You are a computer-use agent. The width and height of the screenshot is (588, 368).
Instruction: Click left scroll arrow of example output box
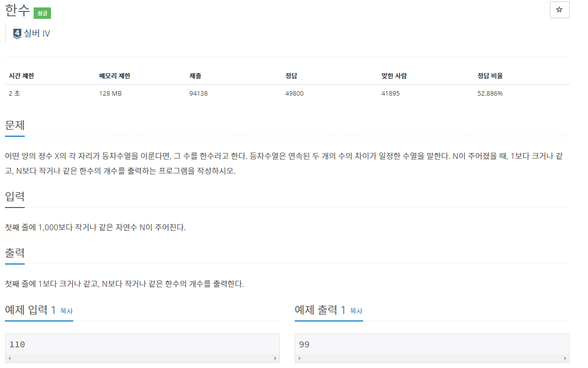[299, 359]
